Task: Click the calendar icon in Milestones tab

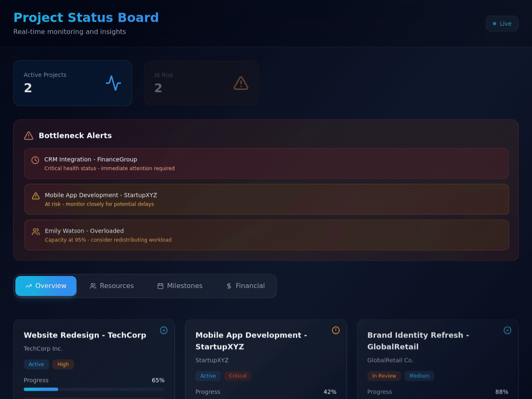Action: 160,286
